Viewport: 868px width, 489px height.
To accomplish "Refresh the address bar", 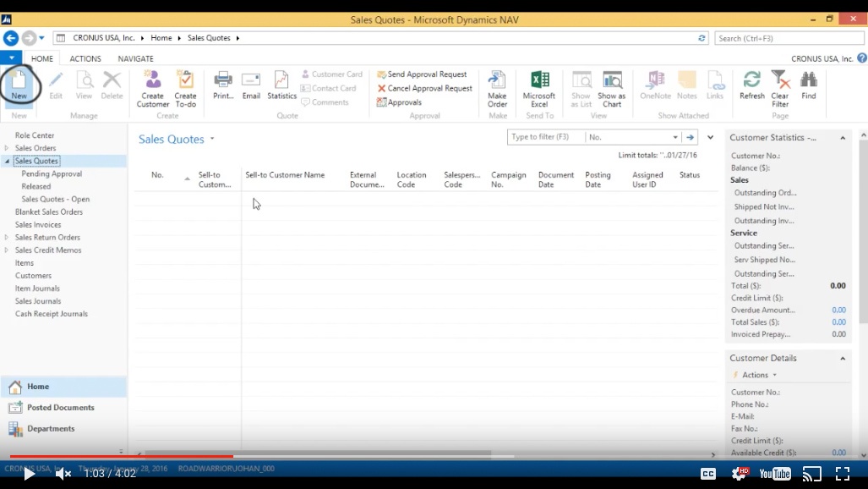I will click(x=701, y=38).
